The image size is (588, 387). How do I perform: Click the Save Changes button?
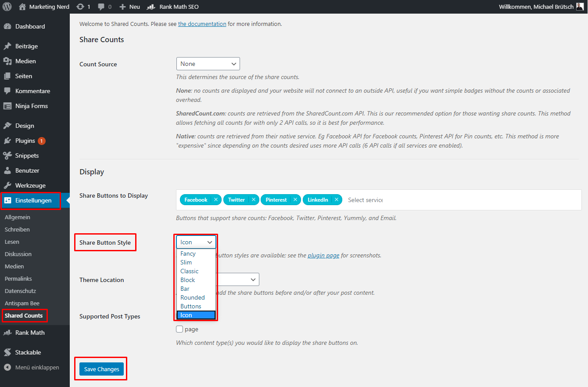[102, 369]
